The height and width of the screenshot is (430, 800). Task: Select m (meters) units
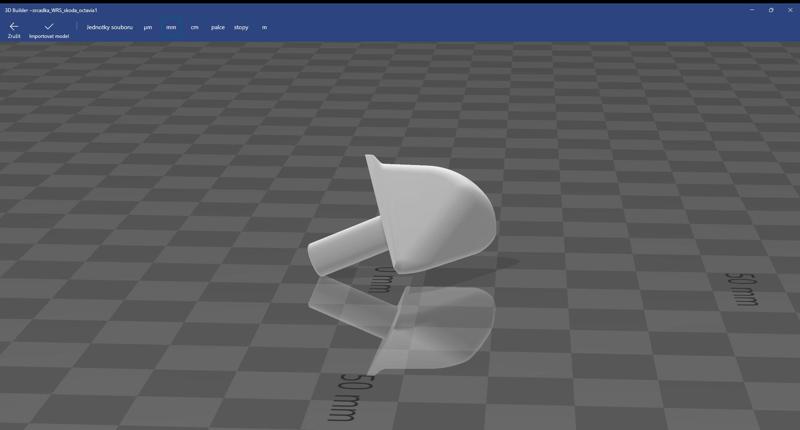264,28
